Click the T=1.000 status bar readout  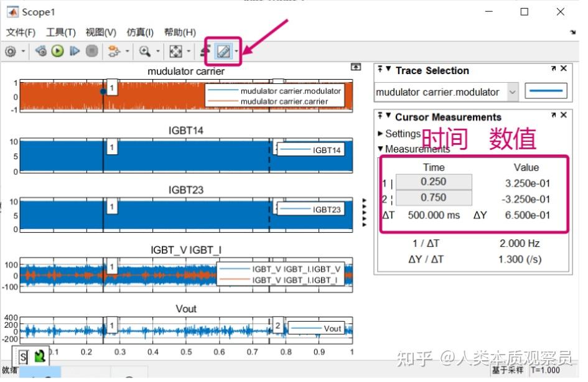click(x=545, y=370)
